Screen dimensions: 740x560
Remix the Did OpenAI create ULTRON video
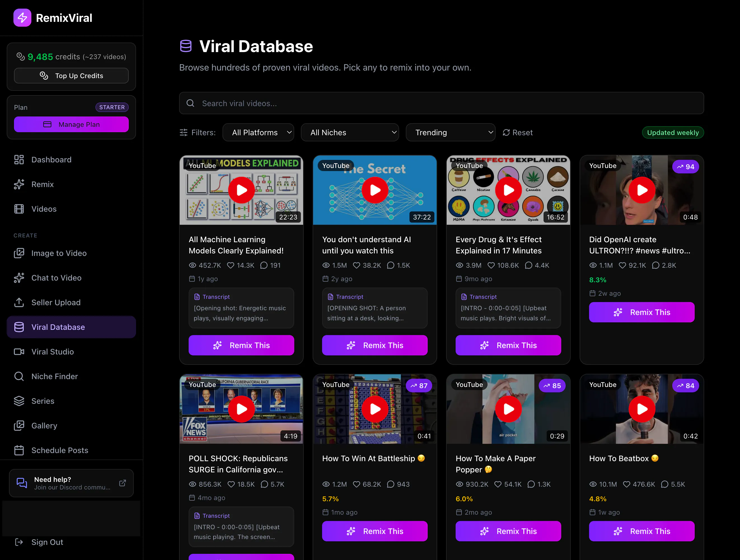coord(642,312)
